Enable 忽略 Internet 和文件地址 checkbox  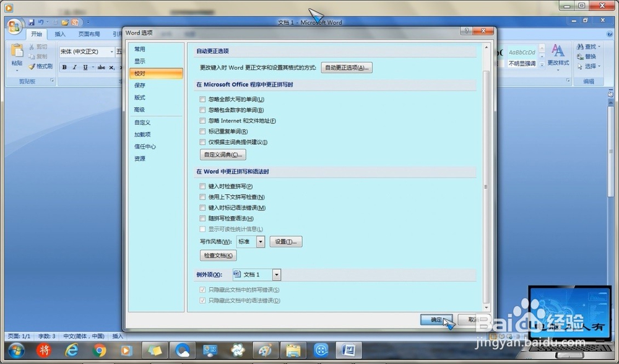click(x=202, y=121)
